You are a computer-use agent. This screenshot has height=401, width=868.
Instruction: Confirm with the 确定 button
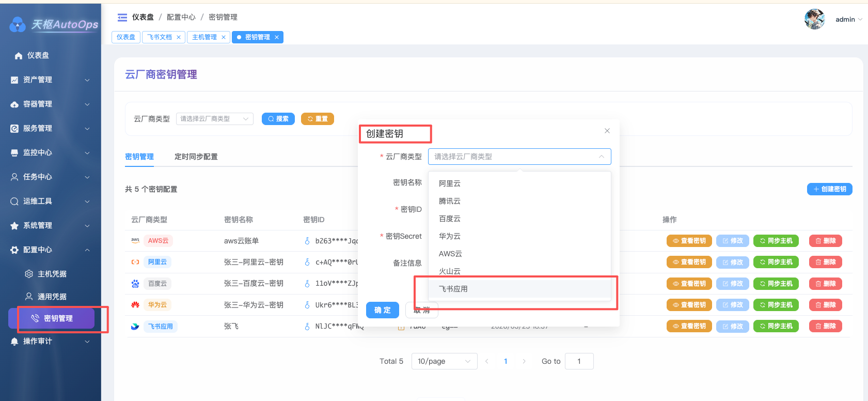point(383,310)
